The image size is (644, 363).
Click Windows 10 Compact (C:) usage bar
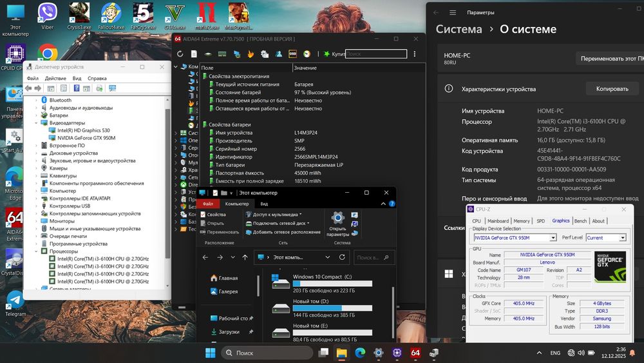[x=332, y=284]
